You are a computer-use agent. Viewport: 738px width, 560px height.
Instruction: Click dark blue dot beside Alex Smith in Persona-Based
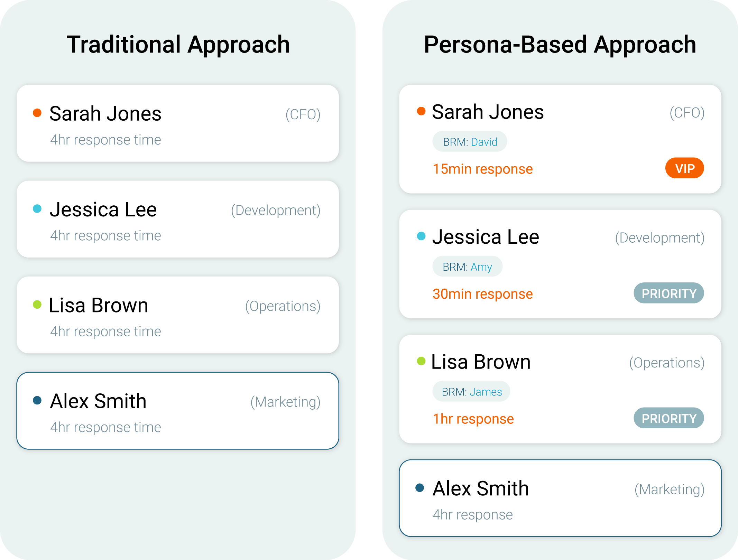420,487
